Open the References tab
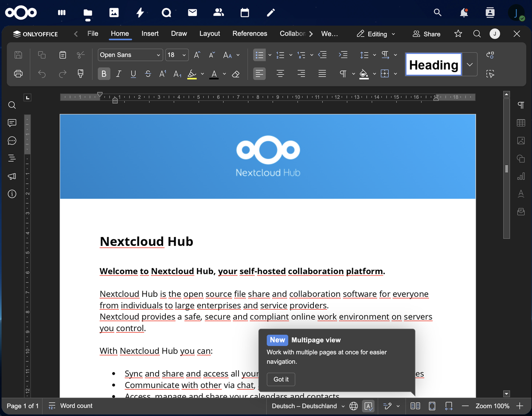The height and width of the screenshot is (416, 532). pos(250,34)
